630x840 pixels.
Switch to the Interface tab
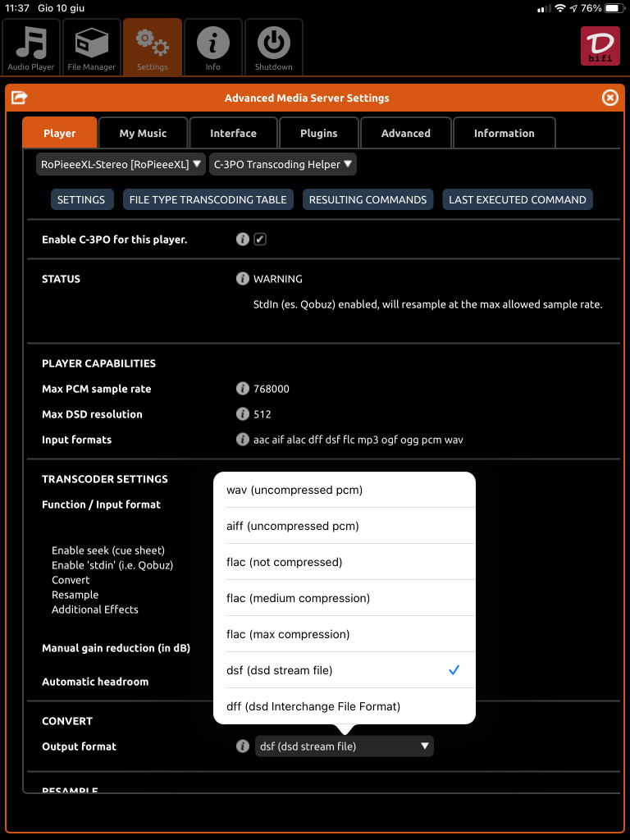pyautogui.click(x=233, y=133)
